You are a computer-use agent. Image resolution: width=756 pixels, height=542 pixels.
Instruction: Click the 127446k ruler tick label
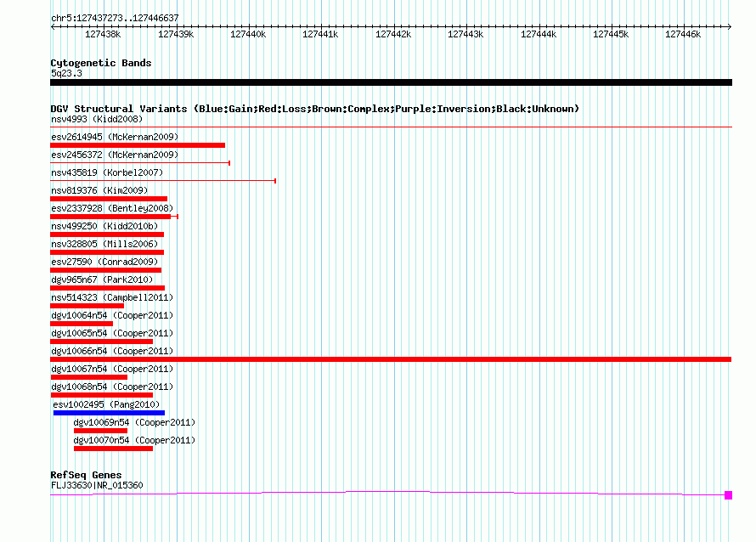point(683,34)
